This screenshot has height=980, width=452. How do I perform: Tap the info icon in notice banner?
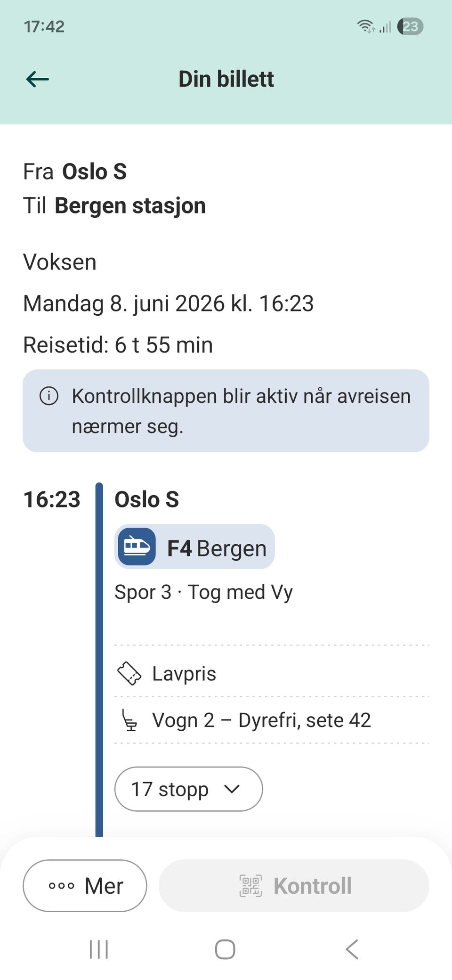click(49, 396)
